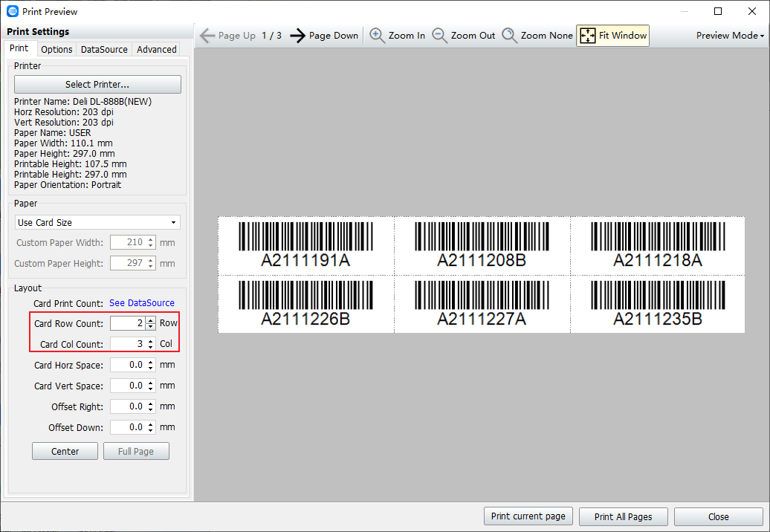Click the Offset Right input field
Viewport: 770px width, 532px height.
(x=128, y=406)
